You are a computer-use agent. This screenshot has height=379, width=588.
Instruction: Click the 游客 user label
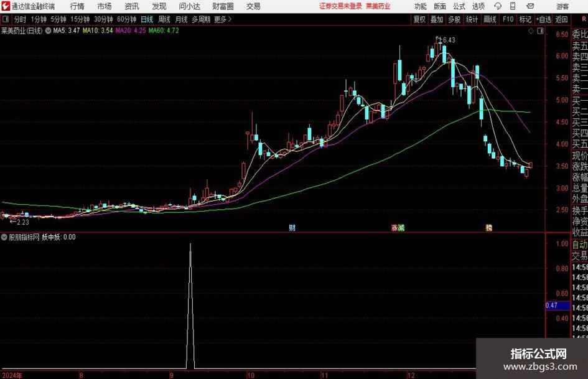[x=562, y=6]
